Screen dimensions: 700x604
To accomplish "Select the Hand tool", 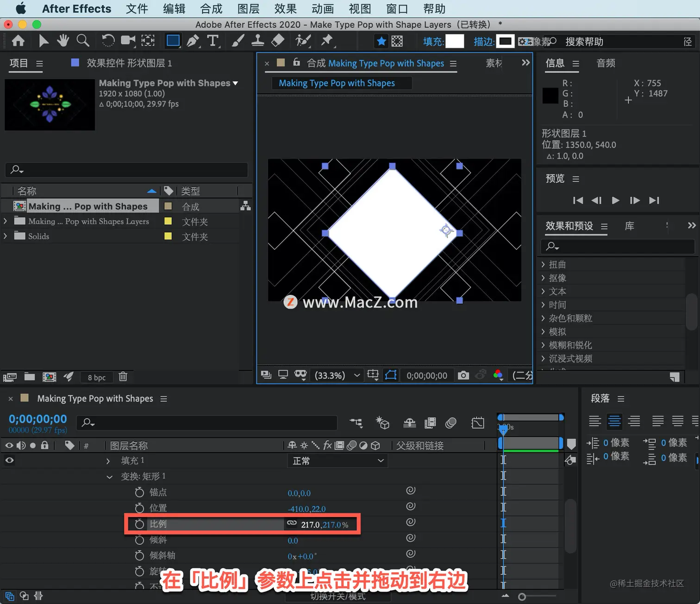I will tap(63, 41).
